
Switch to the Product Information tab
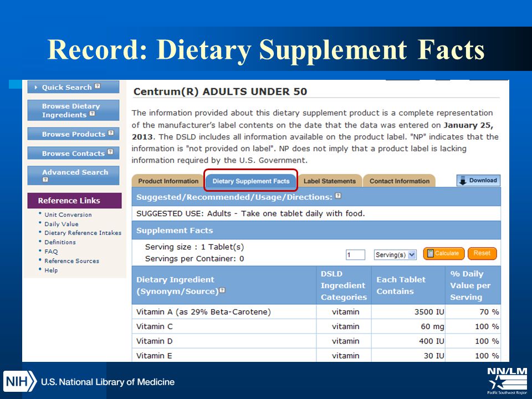point(168,181)
